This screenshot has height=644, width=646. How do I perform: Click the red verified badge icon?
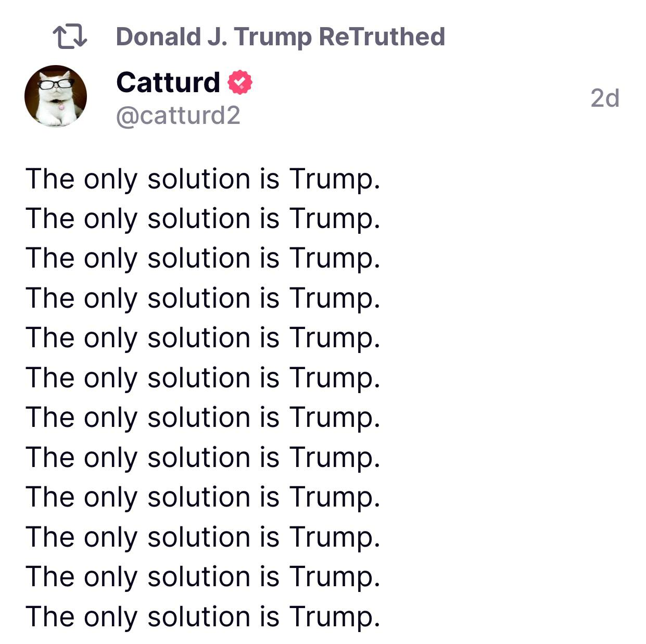(x=240, y=82)
